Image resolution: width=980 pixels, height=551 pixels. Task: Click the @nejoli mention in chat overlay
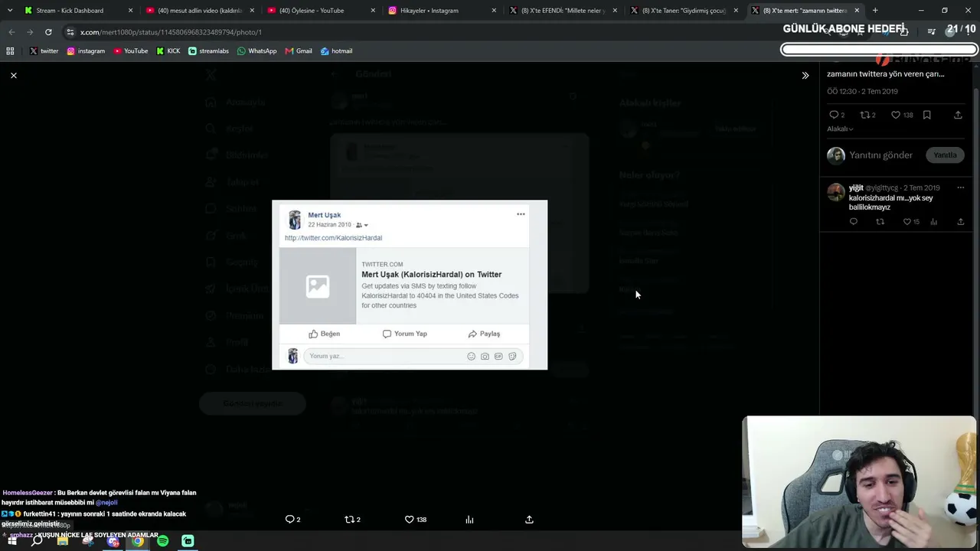(x=106, y=503)
